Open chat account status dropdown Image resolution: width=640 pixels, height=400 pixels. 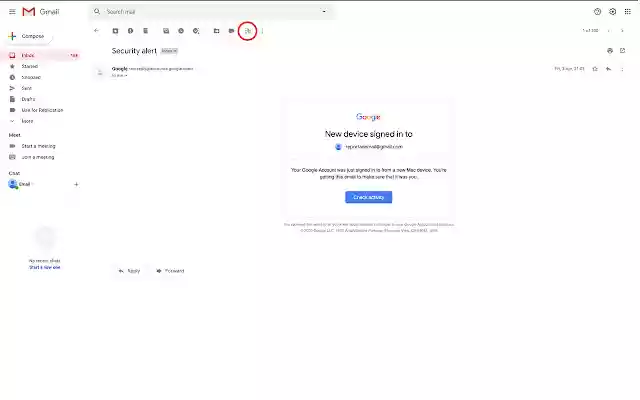pyautogui.click(x=32, y=184)
